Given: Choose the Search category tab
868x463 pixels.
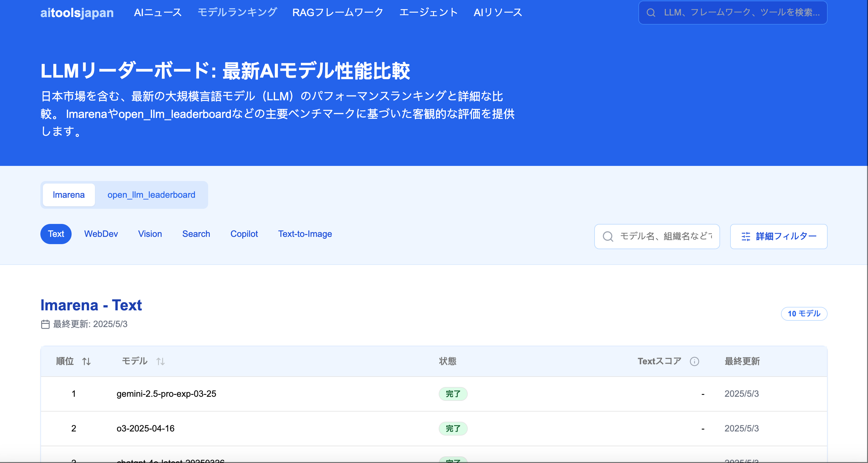Looking at the screenshot, I should tap(196, 234).
